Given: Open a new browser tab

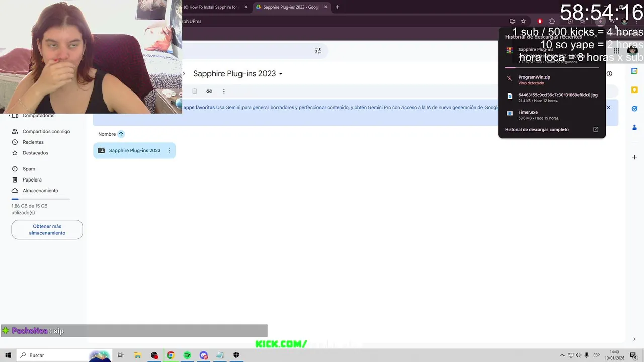Looking at the screenshot, I should coord(337,7).
